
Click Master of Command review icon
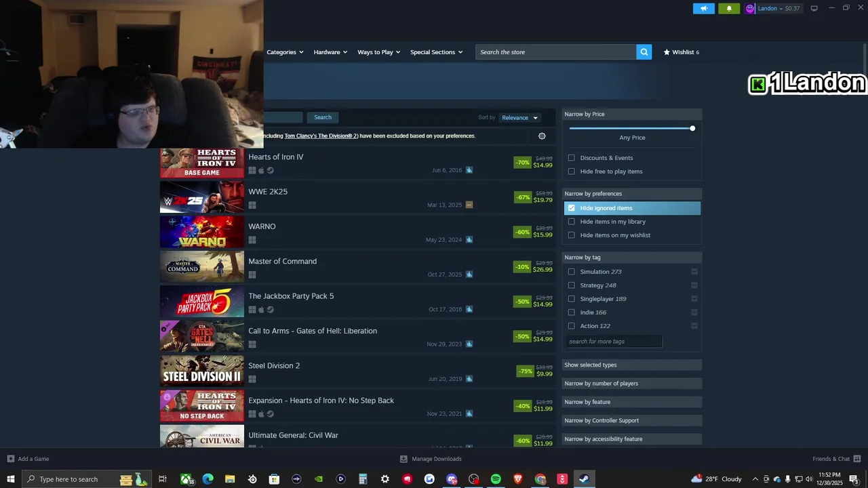click(469, 274)
